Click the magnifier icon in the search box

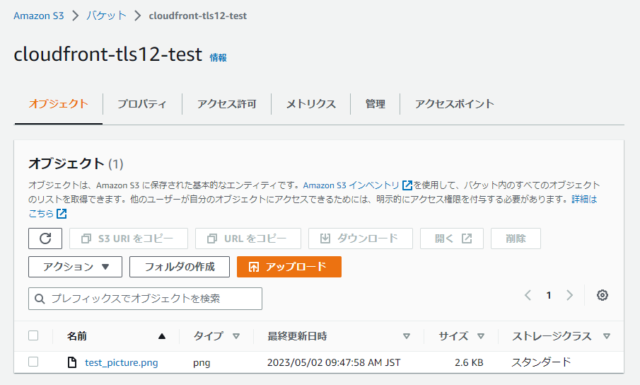(40, 299)
